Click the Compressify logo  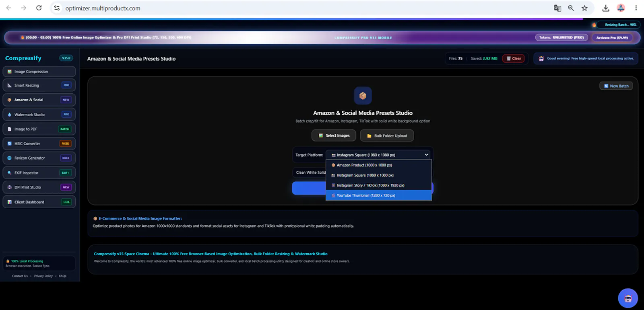(23, 58)
